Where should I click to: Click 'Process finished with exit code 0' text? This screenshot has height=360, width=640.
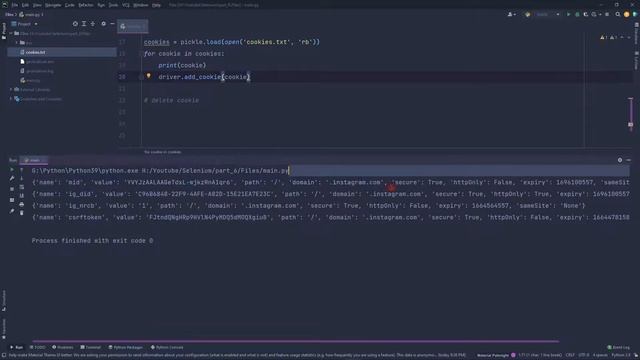coord(92,240)
